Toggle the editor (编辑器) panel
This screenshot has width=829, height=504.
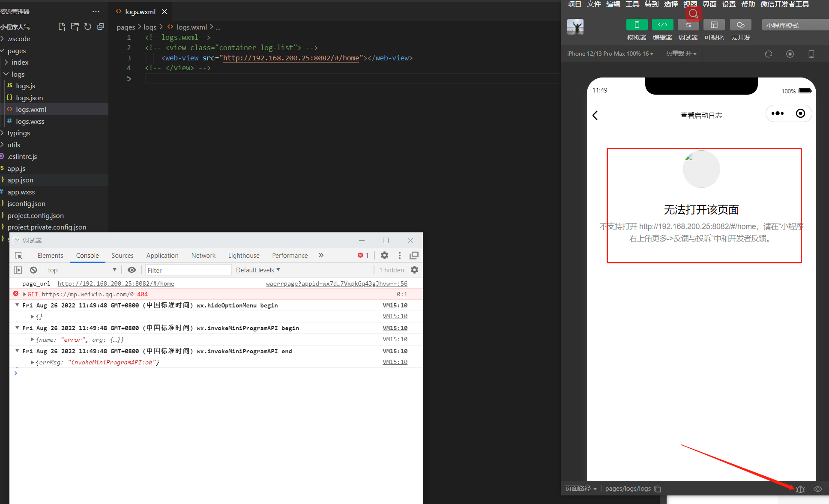[x=662, y=25]
